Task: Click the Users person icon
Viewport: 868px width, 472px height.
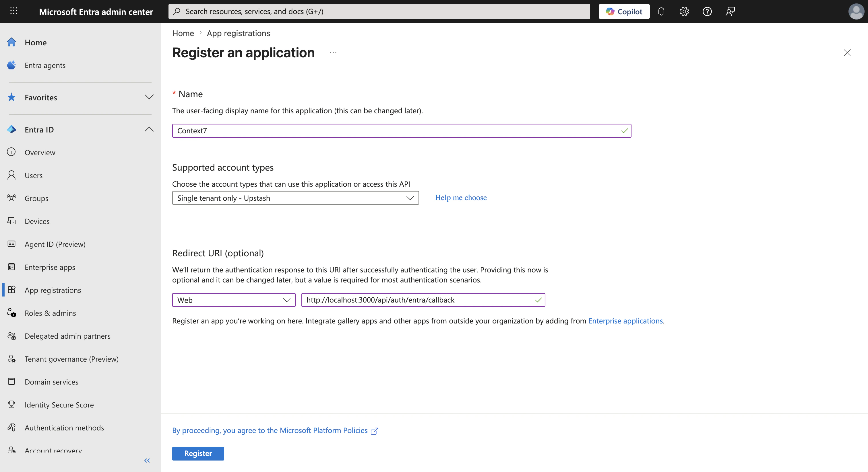Action: (11, 175)
